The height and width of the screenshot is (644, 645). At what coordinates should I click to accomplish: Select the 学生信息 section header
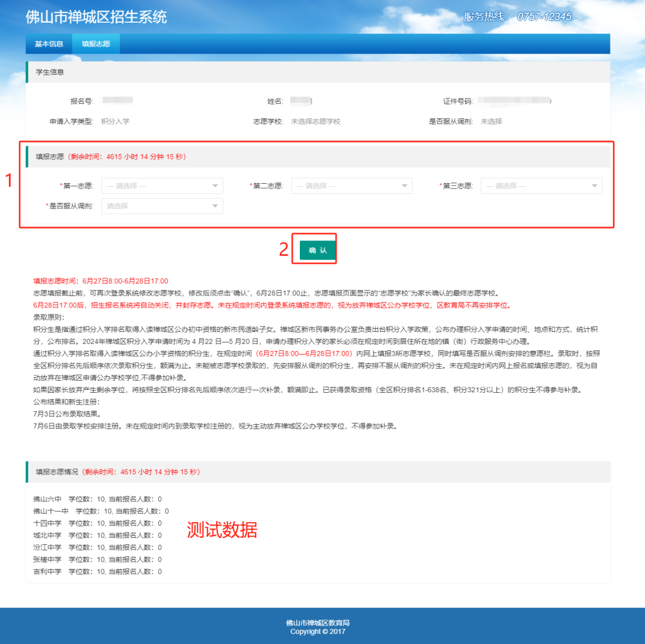[50, 72]
